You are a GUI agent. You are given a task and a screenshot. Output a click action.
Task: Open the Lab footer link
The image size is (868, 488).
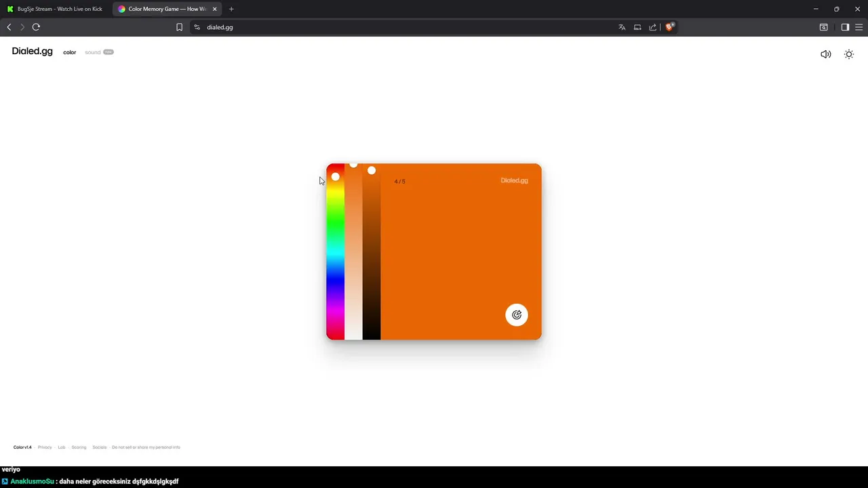click(62, 447)
